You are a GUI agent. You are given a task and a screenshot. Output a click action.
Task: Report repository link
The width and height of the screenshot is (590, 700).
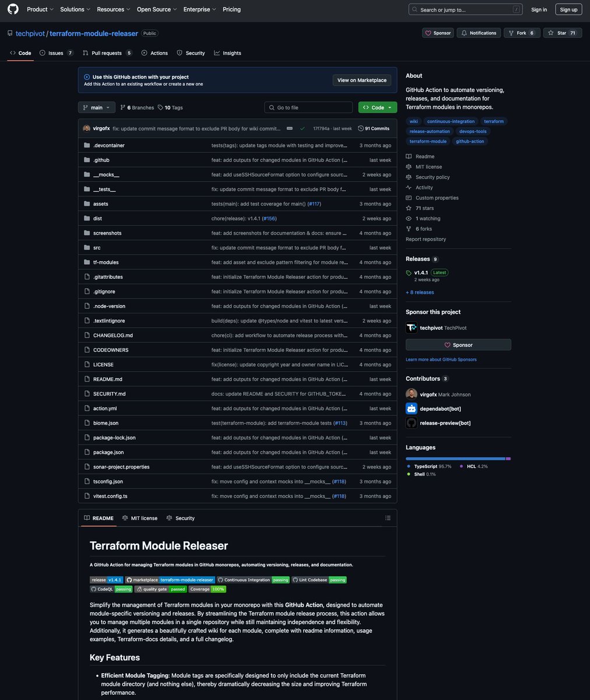pos(426,239)
